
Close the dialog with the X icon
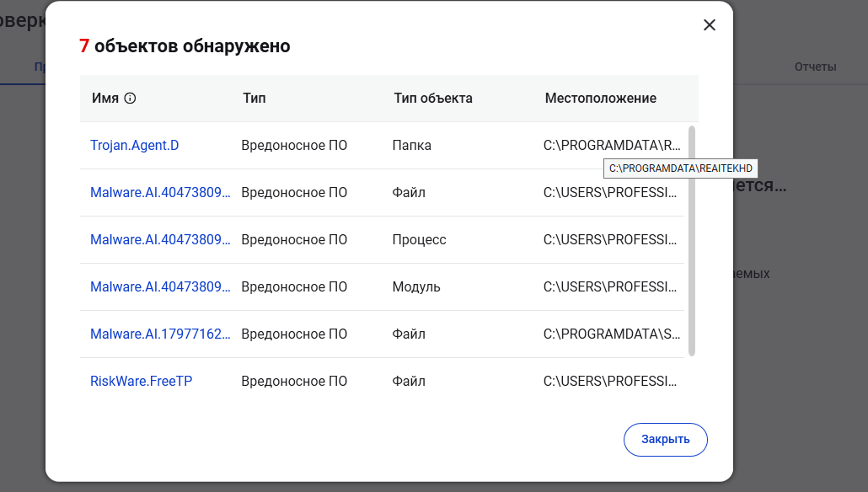[x=710, y=25]
